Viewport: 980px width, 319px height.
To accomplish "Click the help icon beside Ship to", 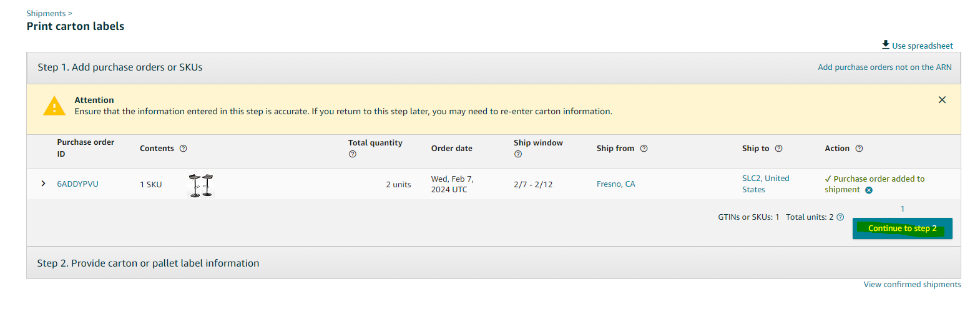I will click(778, 149).
